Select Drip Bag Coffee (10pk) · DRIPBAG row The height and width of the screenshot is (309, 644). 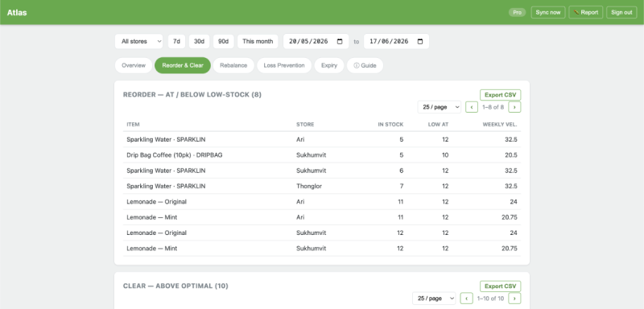coord(322,155)
